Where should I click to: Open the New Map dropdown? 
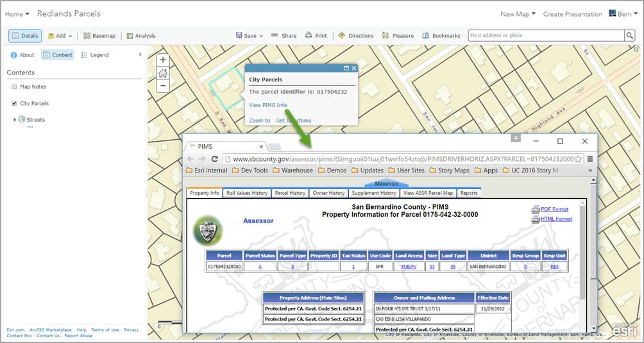click(518, 14)
